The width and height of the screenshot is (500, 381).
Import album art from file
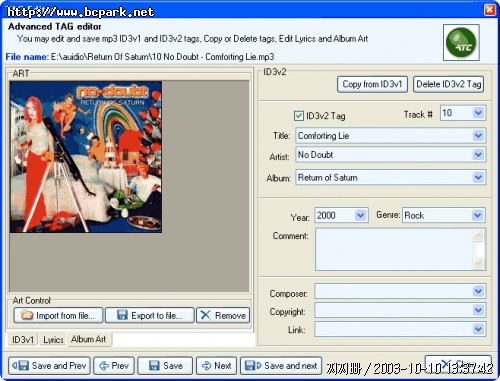(58, 315)
